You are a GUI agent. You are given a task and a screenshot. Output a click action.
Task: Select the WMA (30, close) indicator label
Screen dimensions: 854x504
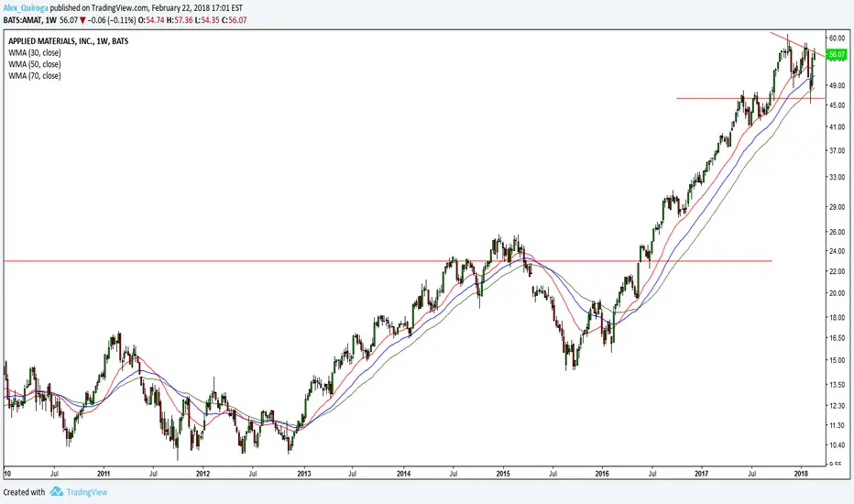click(34, 53)
